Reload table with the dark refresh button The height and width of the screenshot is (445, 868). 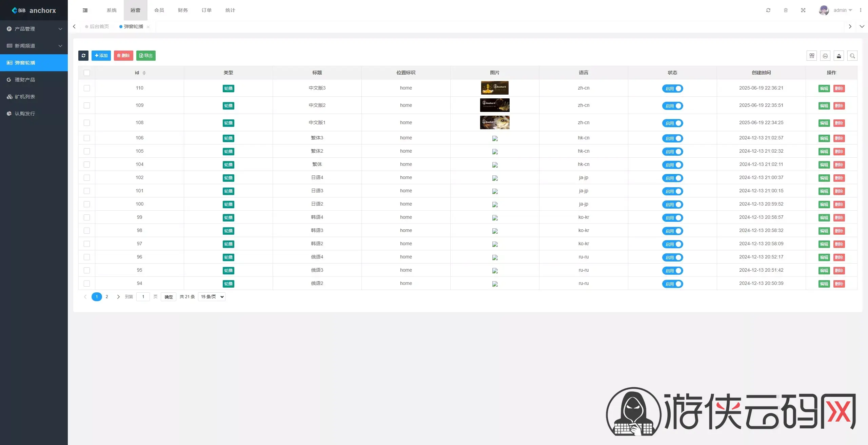click(x=83, y=56)
